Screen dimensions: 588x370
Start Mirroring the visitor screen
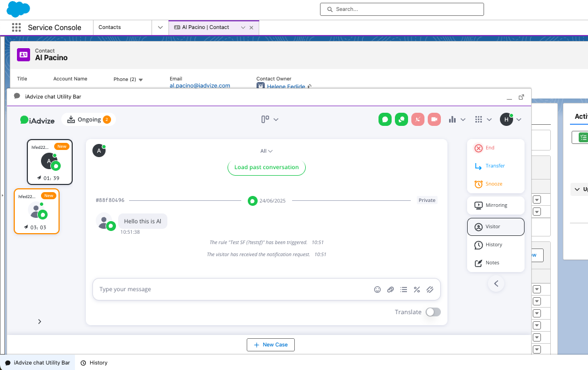[x=496, y=205]
